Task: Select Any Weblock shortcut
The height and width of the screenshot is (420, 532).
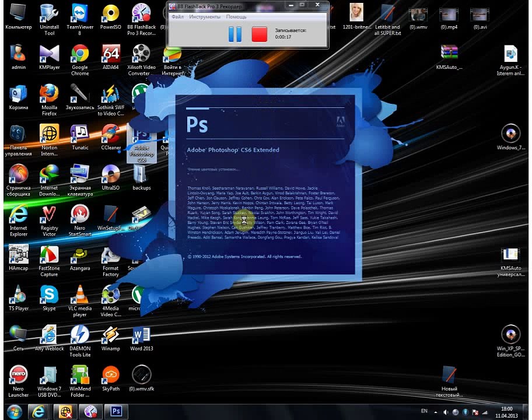Action: [49, 338]
